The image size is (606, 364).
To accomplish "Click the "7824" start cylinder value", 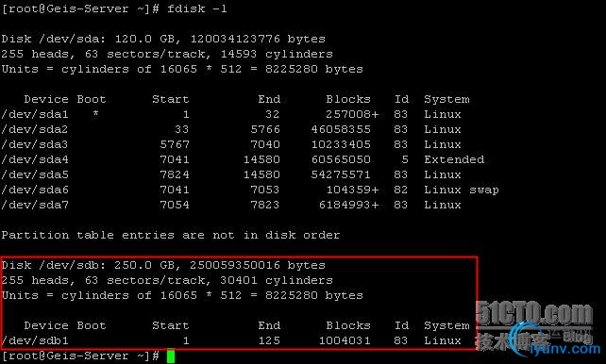I will [x=175, y=174].
